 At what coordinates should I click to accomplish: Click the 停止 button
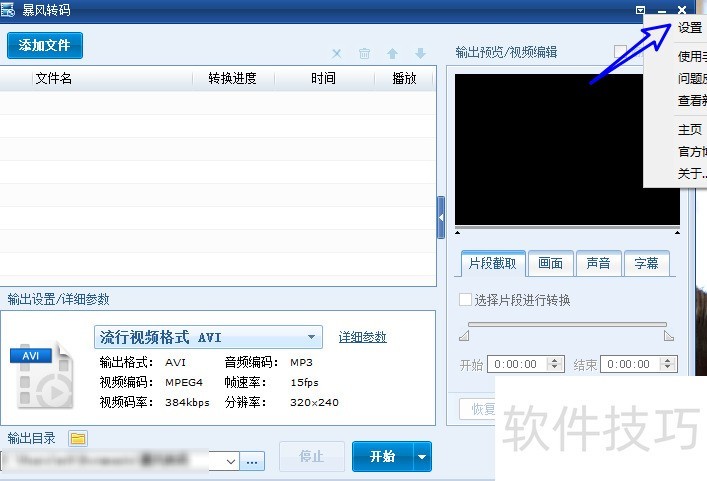(312, 457)
